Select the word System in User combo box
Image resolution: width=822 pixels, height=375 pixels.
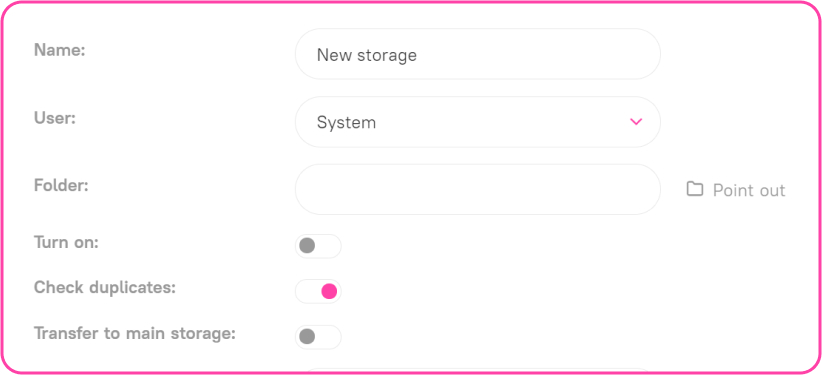(x=346, y=123)
